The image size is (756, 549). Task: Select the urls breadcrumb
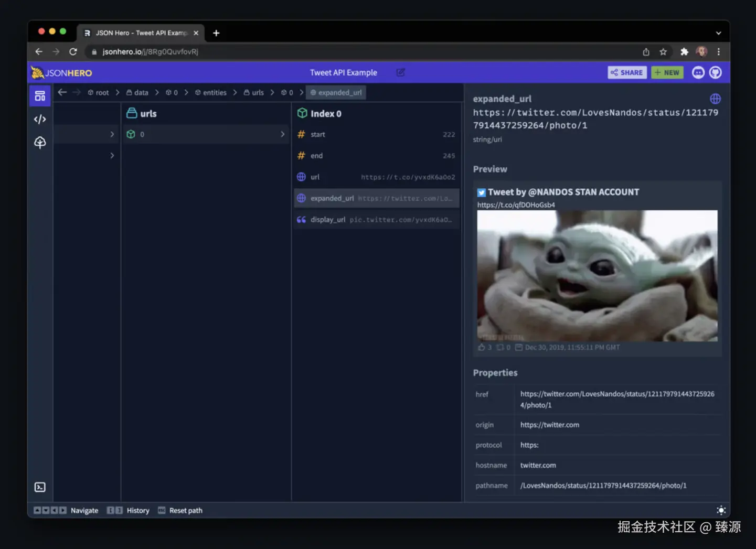pyautogui.click(x=254, y=92)
